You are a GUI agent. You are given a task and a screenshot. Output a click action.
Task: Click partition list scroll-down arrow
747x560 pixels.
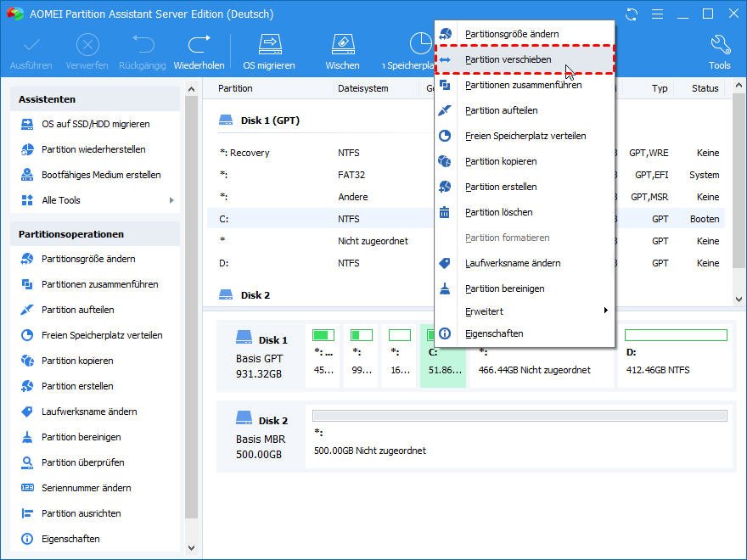739,299
